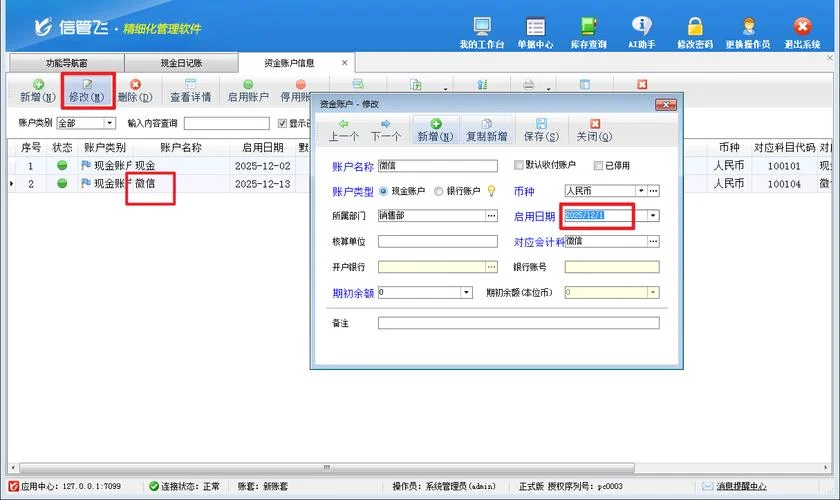The height and width of the screenshot is (500, 840).
Task: Click the 应用中心 icon in status bar
Action: click(13, 486)
